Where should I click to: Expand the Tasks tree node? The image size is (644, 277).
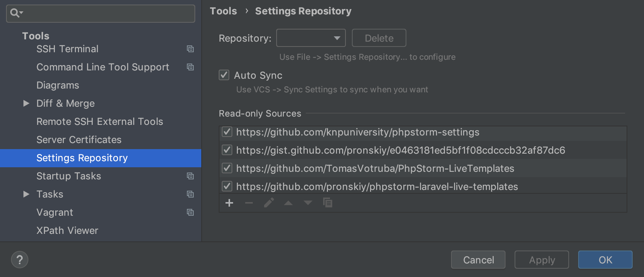point(26,194)
